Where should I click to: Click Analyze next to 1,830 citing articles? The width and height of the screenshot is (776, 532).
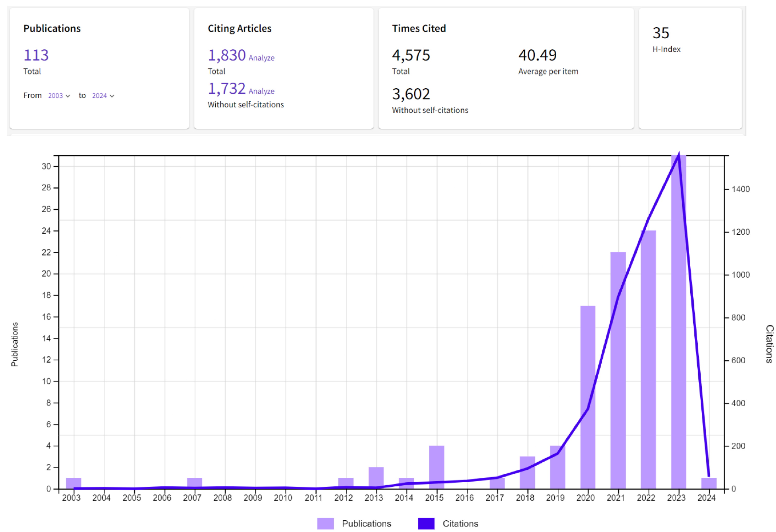point(261,58)
